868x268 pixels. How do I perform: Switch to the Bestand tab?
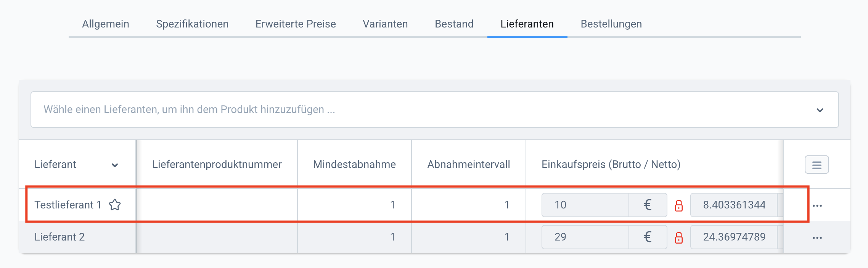454,24
